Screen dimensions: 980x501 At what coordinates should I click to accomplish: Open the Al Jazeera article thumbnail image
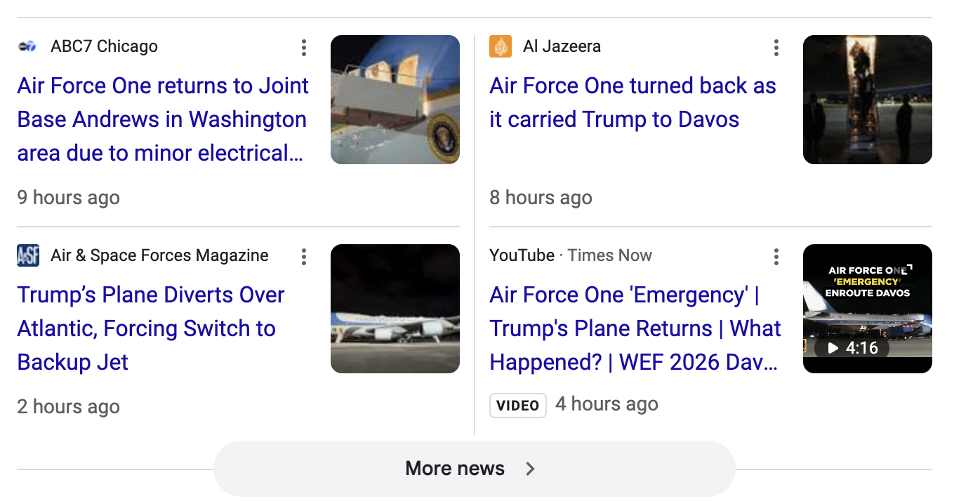(867, 100)
